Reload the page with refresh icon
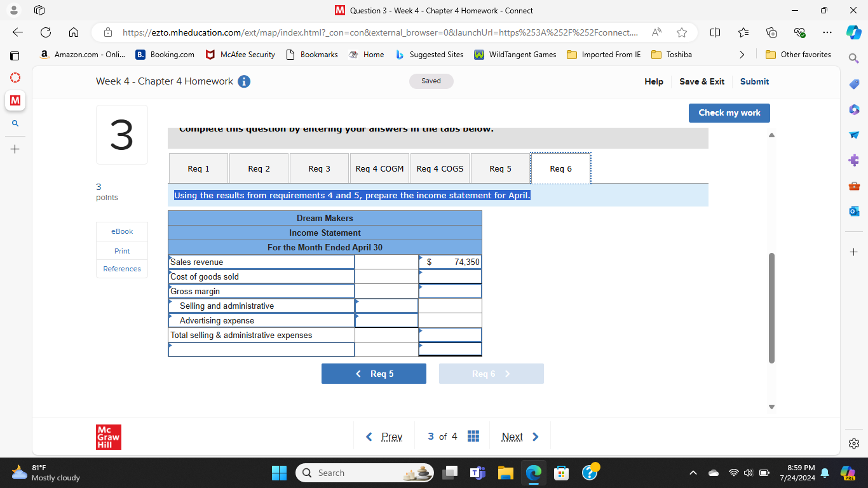 (46, 32)
